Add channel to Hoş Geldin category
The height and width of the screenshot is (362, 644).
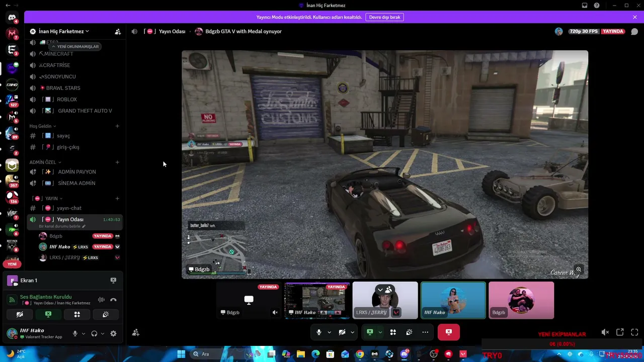(x=117, y=126)
